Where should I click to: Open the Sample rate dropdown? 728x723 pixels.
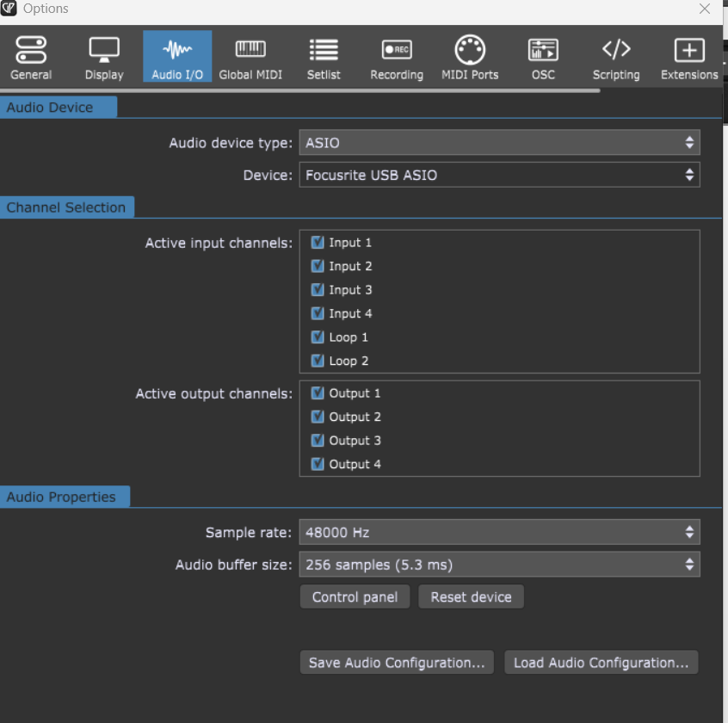(499, 533)
